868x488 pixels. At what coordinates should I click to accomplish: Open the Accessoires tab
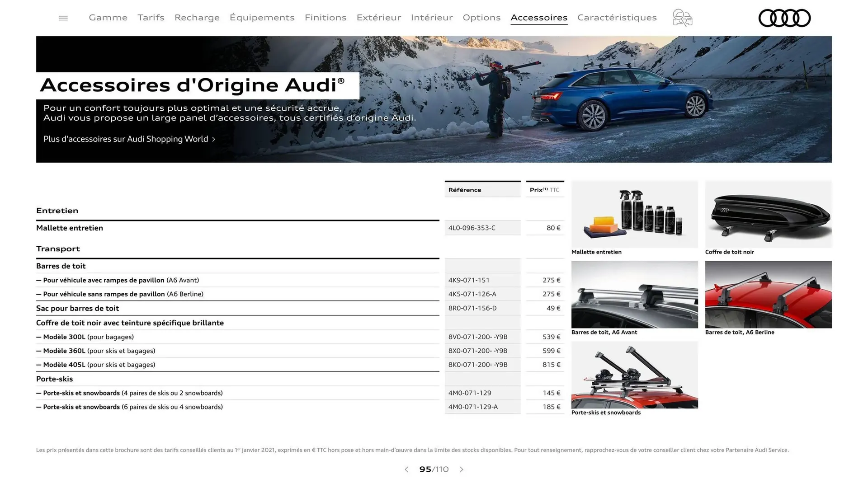539,17
